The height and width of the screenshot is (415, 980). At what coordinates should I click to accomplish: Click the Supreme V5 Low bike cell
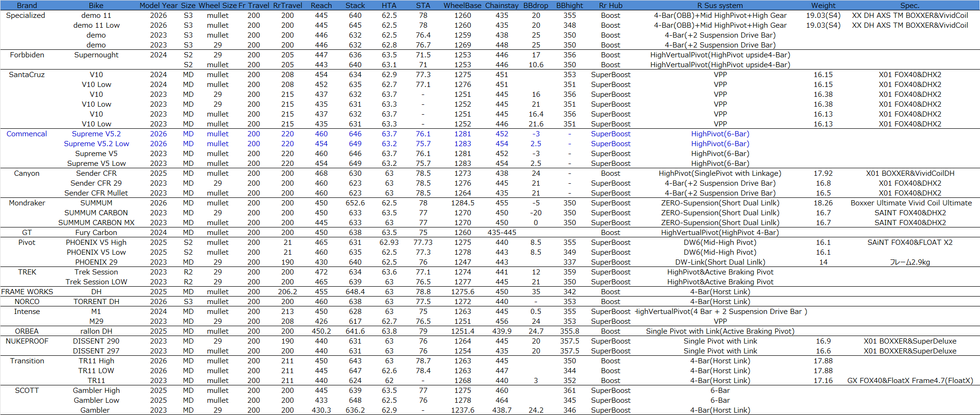pyautogui.click(x=96, y=164)
